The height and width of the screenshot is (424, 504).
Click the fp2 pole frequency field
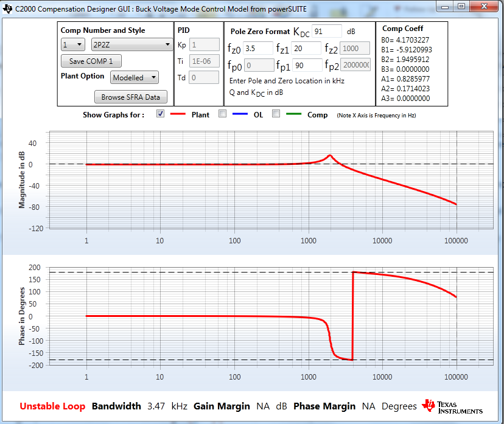[355, 65]
